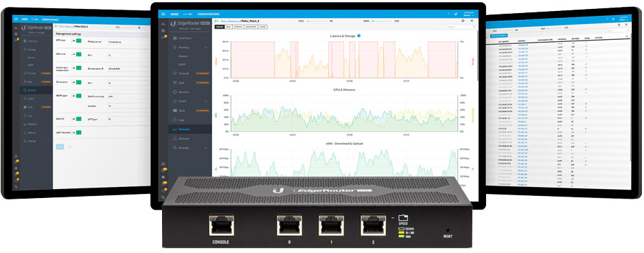Click Ubiquiti U icon in center header right

click(455, 14)
